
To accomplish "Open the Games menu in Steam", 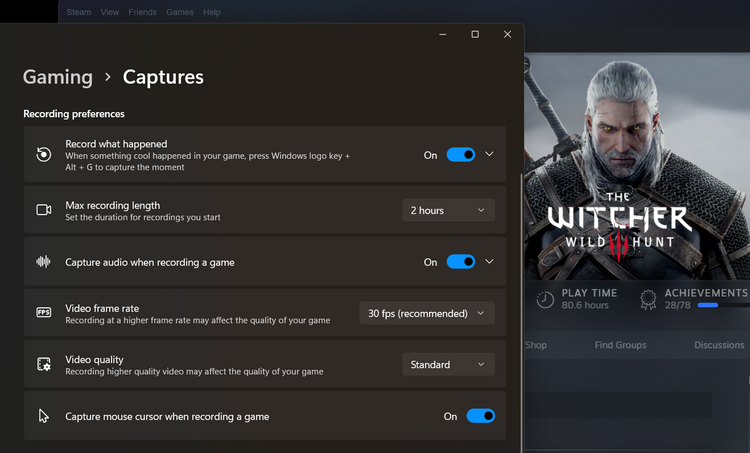I will coord(180,12).
